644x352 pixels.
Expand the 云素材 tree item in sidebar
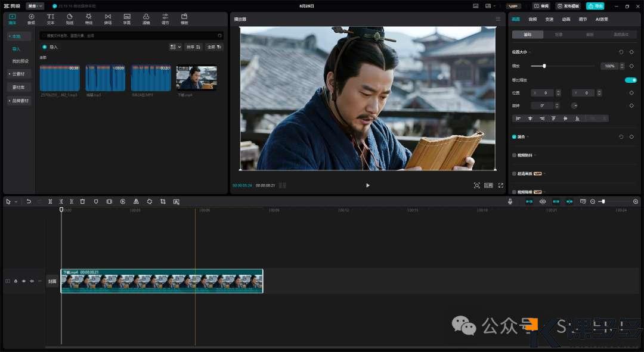19,74
